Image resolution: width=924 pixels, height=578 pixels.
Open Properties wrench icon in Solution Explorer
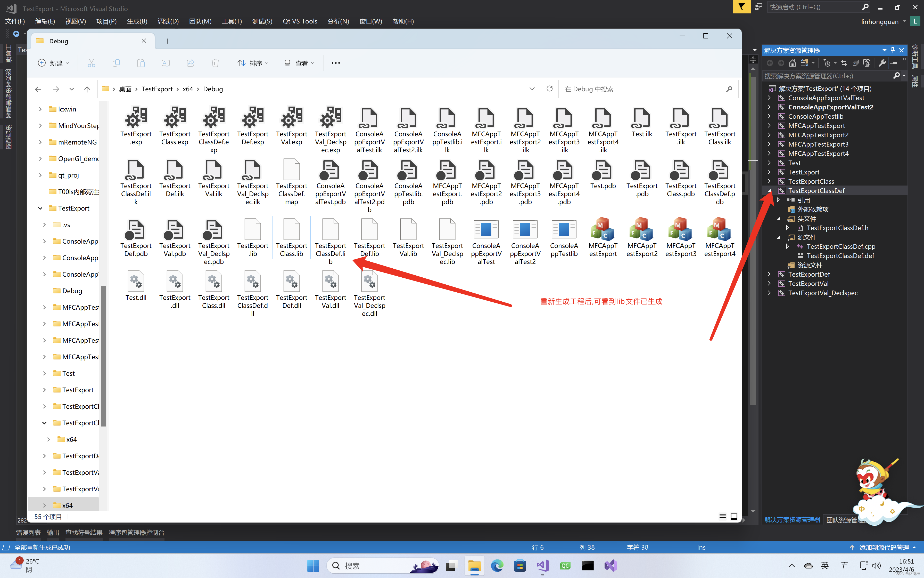click(882, 63)
